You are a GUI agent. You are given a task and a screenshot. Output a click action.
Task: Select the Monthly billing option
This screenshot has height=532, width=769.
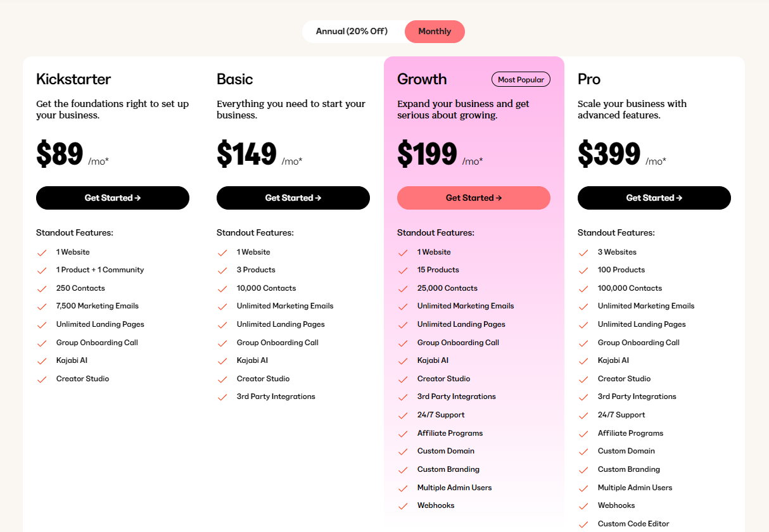[435, 32]
